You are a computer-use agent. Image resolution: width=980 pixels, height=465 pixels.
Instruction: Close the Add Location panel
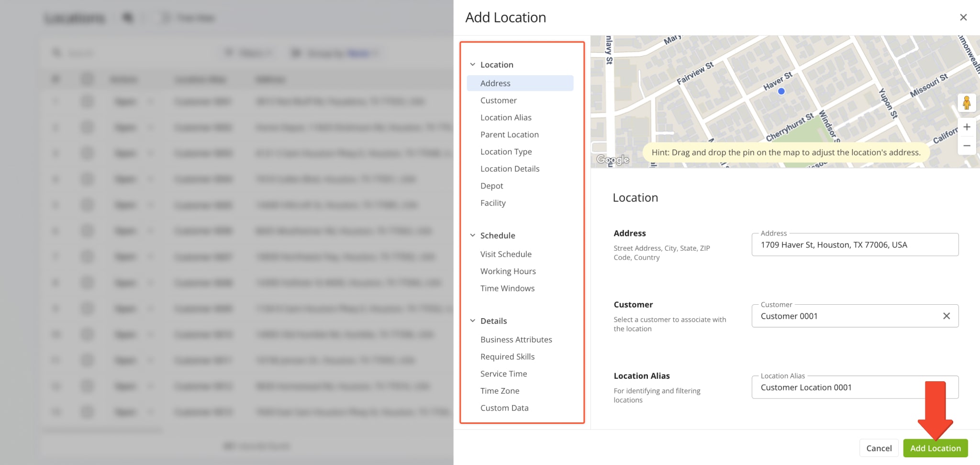coord(963,17)
